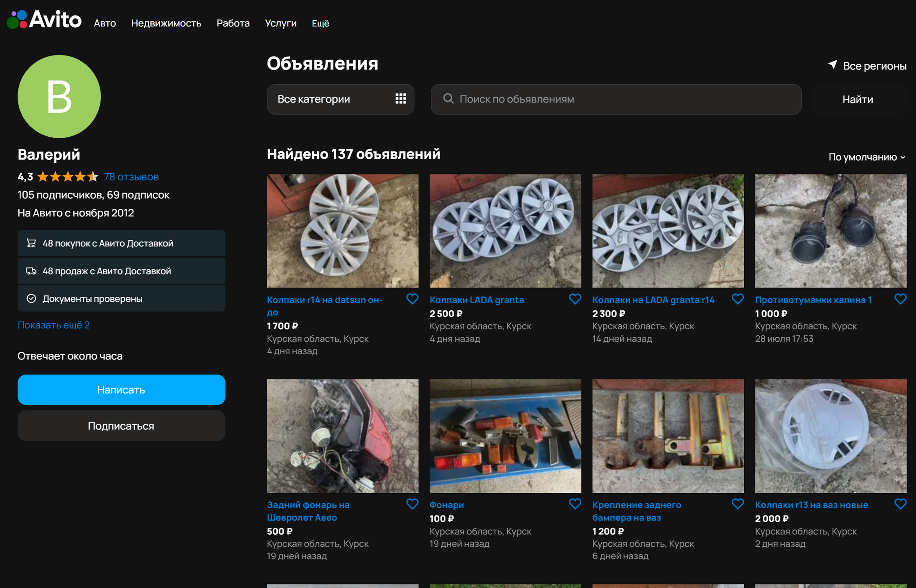The height and width of the screenshot is (588, 916).
Task: Open the LADA granta r14 hubcaps photo
Action: tap(668, 231)
